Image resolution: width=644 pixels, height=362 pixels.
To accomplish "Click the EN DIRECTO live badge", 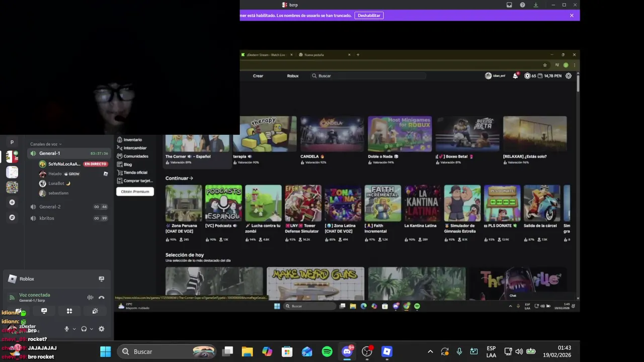I will 96,164.
